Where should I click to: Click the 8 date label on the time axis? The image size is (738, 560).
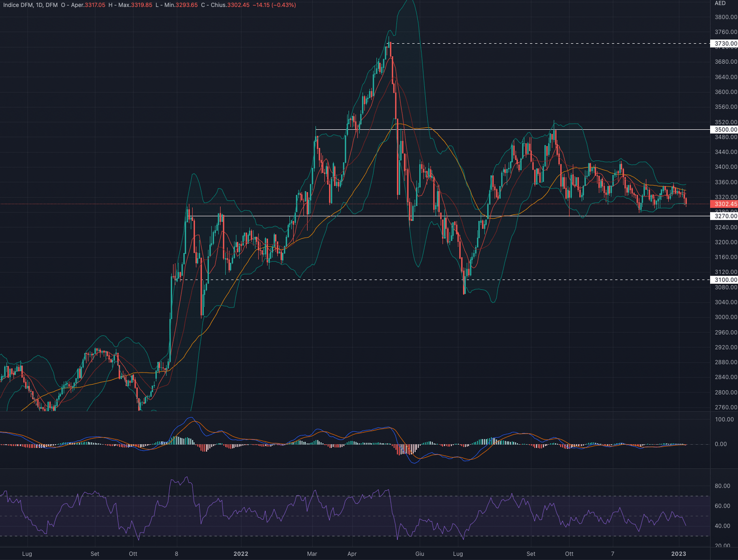pyautogui.click(x=176, y=554)
